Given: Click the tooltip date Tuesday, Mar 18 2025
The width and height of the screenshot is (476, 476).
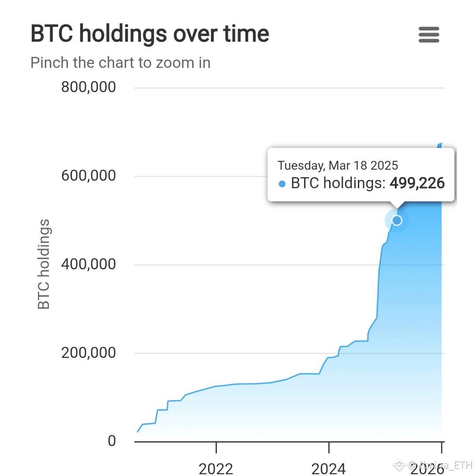Looking at the screenshot, I should tap(338, 166).
